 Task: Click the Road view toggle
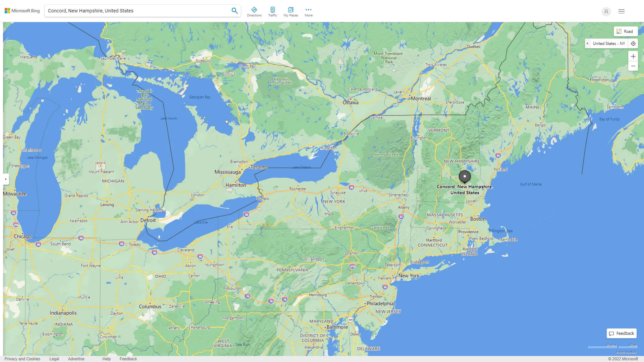pos(625,32)
